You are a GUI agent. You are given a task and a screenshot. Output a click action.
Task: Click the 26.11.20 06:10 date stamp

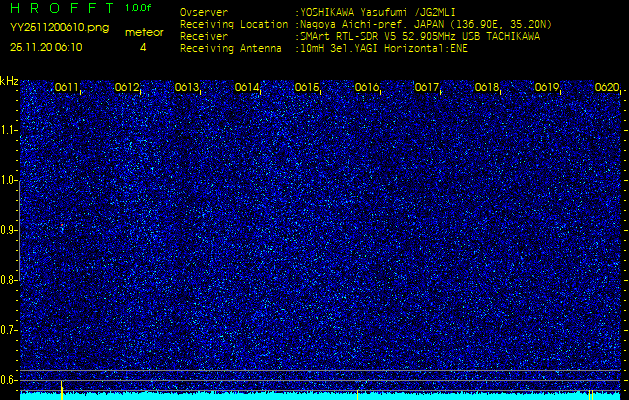[x=47, y=47]
